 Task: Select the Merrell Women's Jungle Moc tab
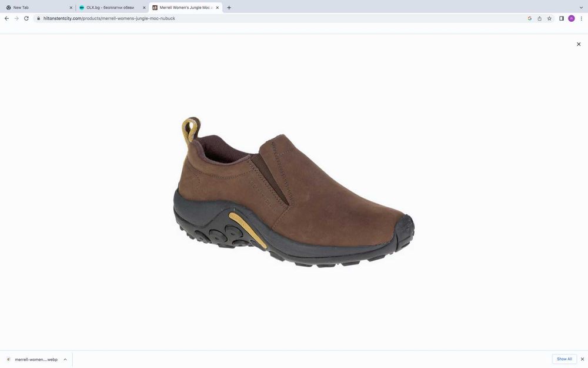coord(186,8)
